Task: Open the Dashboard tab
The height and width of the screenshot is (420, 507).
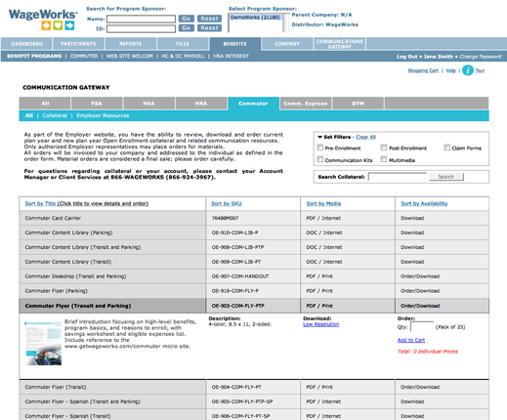Action: (26, 44)
